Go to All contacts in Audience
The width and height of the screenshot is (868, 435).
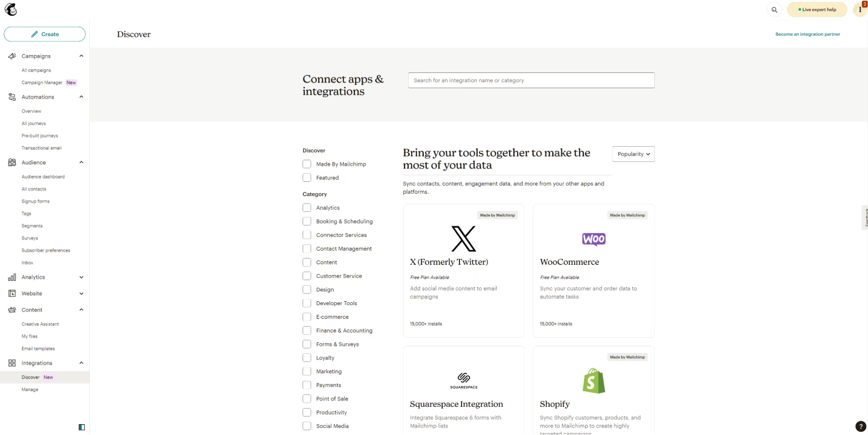point(34,189)
